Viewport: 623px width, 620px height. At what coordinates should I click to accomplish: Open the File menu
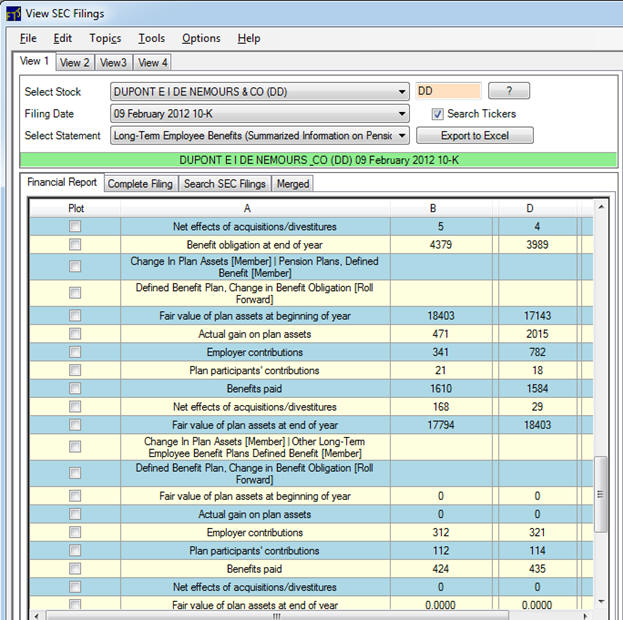click(28, 38)
